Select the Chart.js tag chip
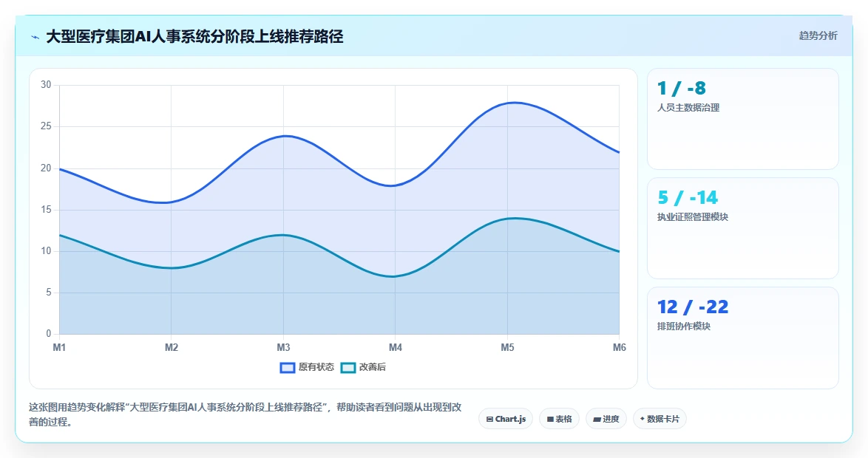The image size is (868, 458). point(506,419)
